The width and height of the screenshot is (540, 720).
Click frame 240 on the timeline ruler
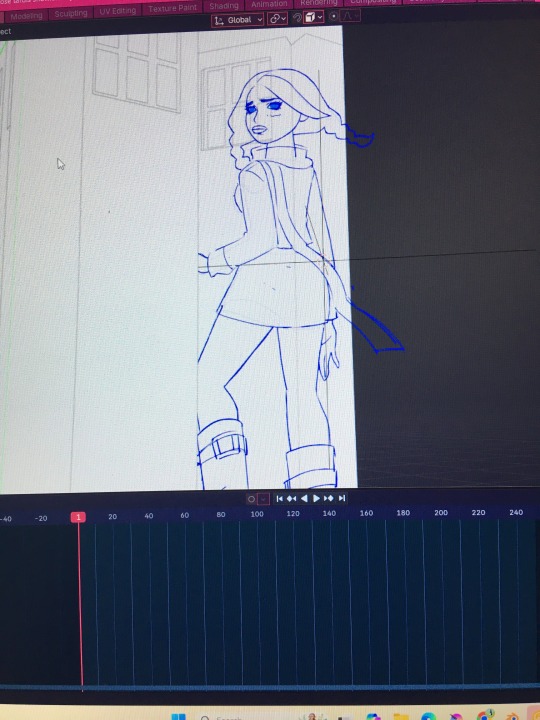pyautogui.click(x=516, y=512)
